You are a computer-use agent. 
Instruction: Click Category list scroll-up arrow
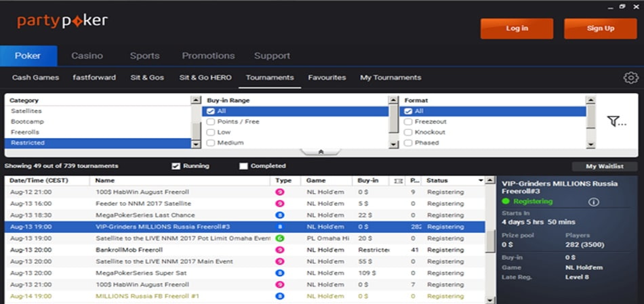click(197, 100)
